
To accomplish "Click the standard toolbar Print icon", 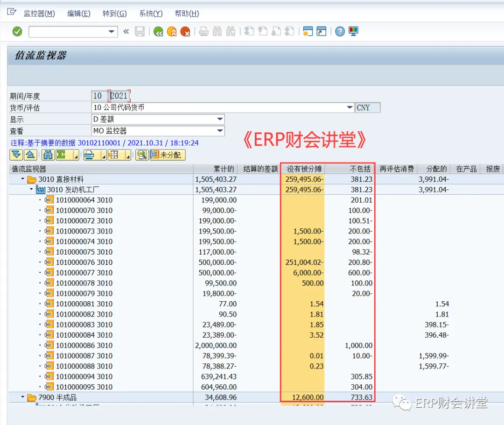I will pyautogui.click(x=203, y=32).
